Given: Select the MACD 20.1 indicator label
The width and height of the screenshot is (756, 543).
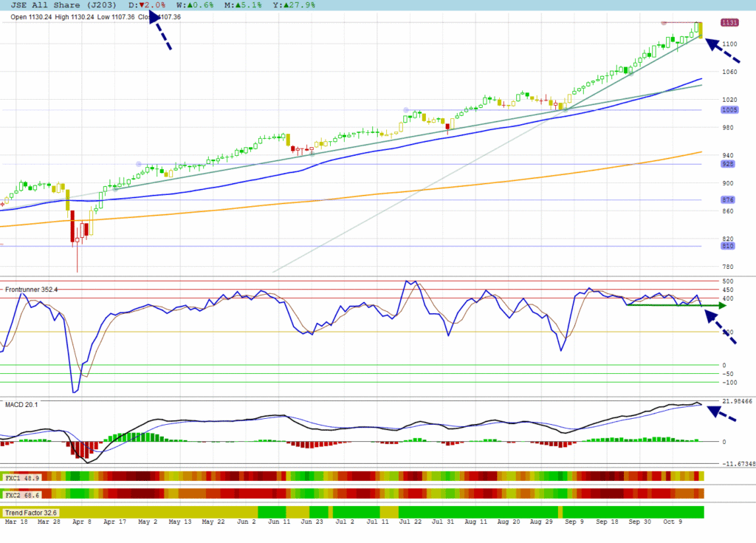Looking at the screenshot, I should coord(22,404).
